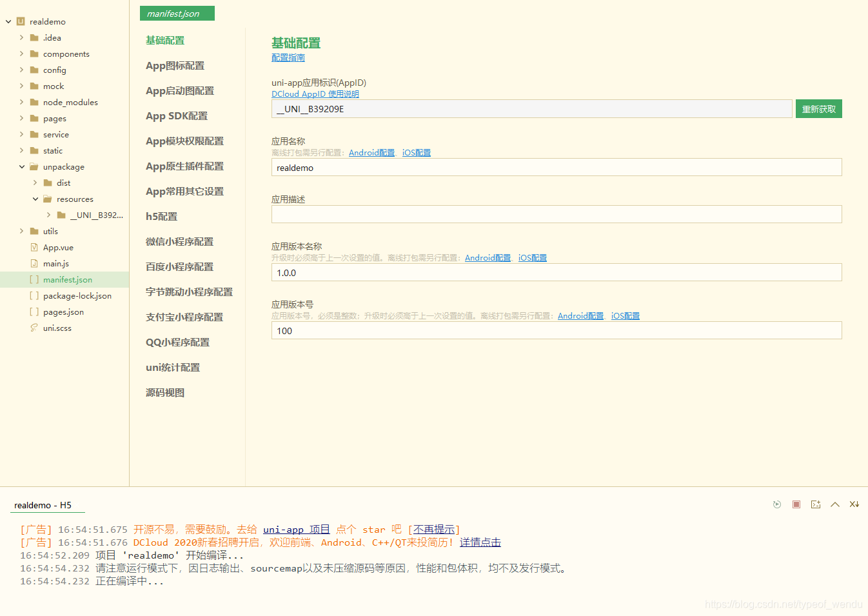Screen dimensions: 868x616
Task: Expand the utils folder arrow
Action: (x=21, y=231)
